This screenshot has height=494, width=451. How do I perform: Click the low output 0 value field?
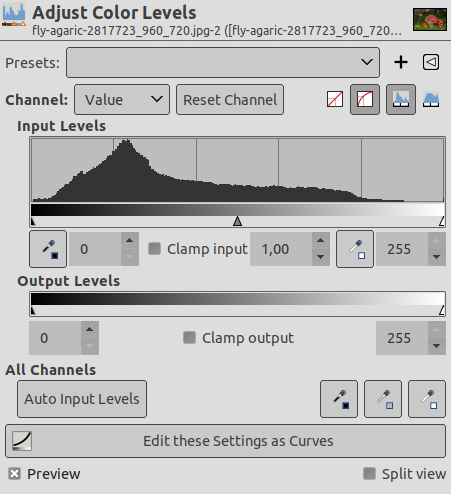click(55, 338)
